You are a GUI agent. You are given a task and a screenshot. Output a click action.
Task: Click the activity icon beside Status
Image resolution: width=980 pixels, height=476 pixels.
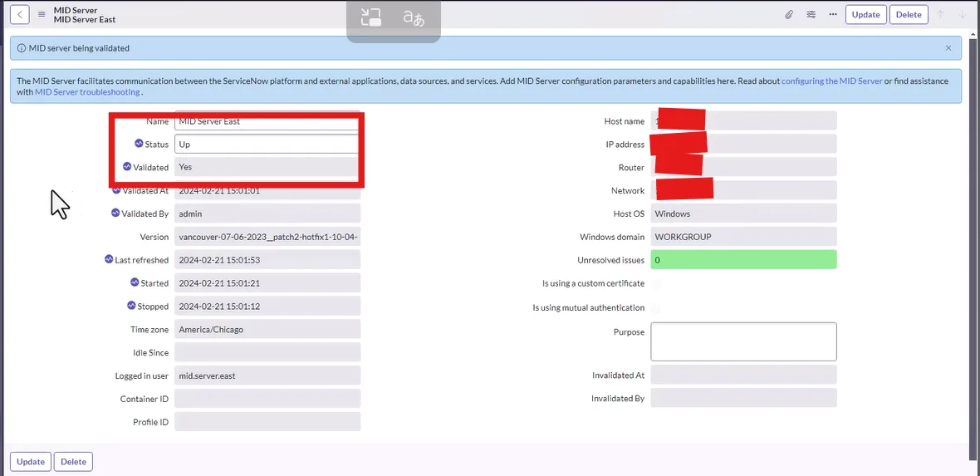pyautogui.click(x=139, y=143)
